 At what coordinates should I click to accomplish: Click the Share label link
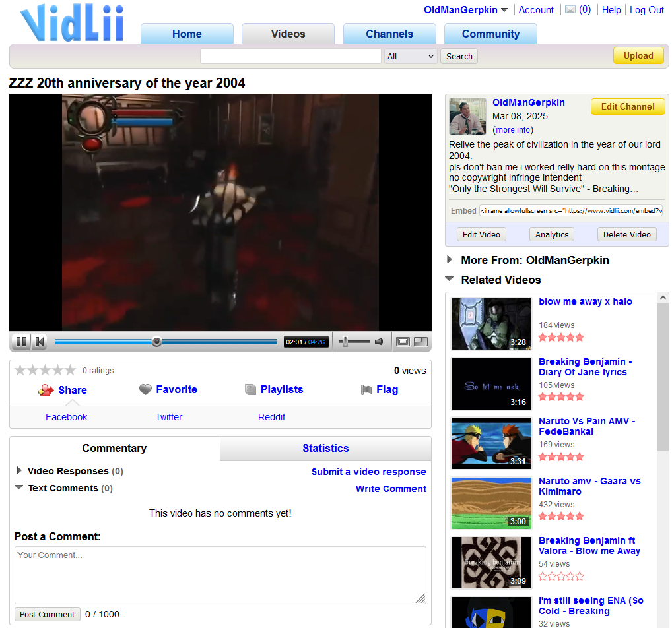tap(73, 390)
